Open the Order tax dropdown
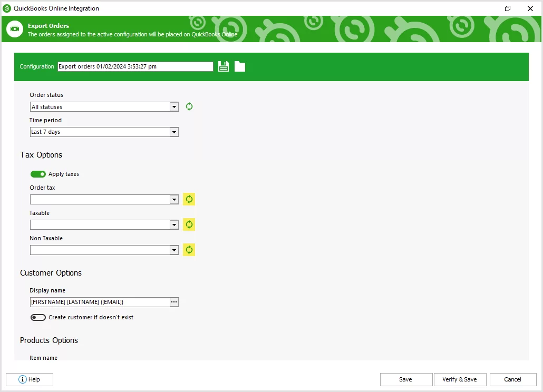Image resolution: width=543 pixels, height=392 pixels. [174, 199]
